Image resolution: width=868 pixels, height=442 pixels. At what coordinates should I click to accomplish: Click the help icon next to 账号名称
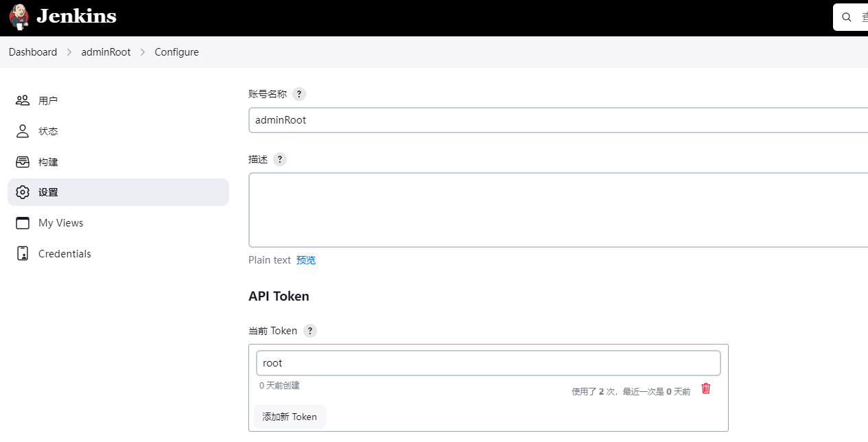298,94
